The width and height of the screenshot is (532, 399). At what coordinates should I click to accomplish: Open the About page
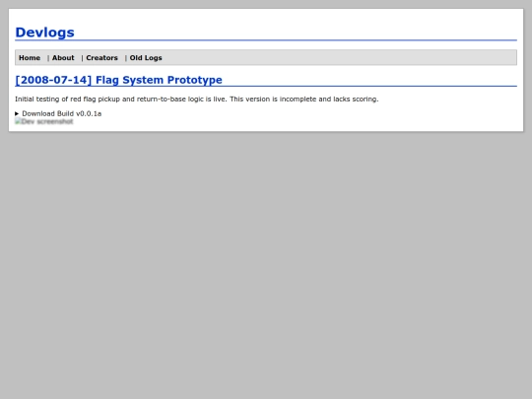coord(63,58)
